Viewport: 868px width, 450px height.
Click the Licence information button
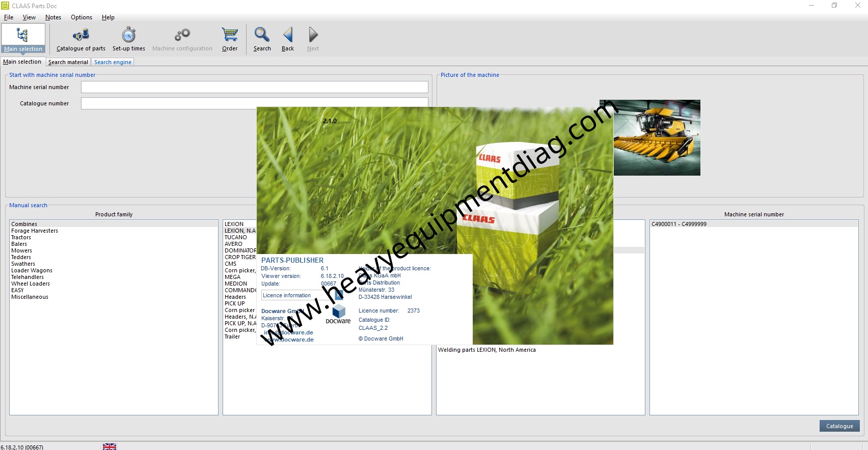click(287, 295)
